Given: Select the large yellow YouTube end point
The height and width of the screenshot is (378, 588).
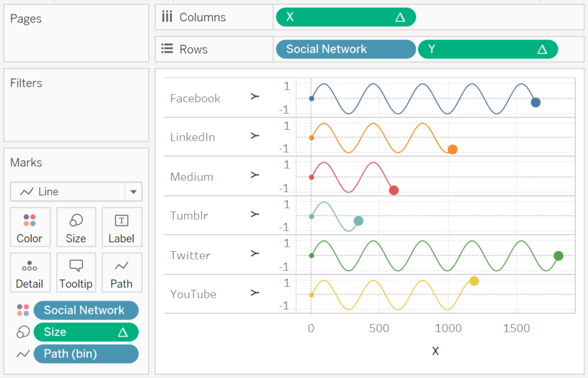Looking at the screenshot, I should 474,281.
